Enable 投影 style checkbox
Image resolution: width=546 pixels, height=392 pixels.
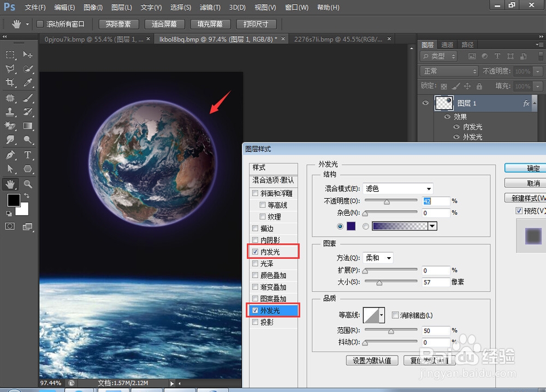click(x=255, y=322)
